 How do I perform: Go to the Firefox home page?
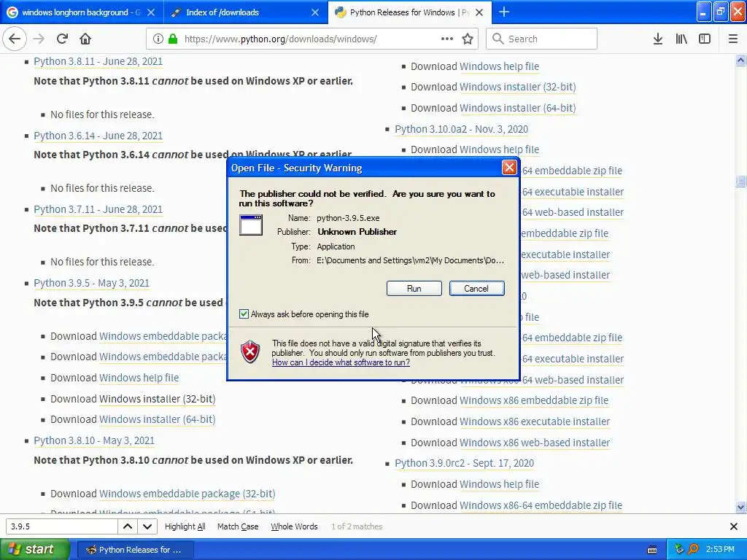85,39
